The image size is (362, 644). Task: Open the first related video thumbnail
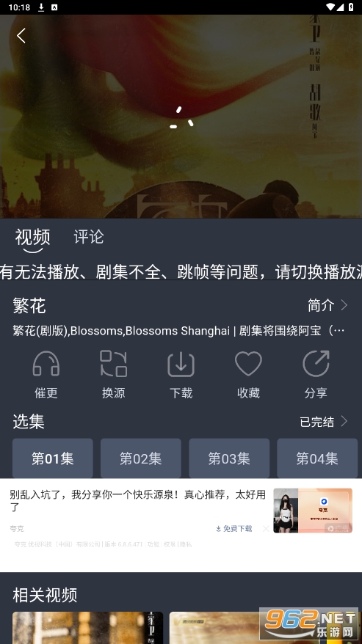point(87,628)
